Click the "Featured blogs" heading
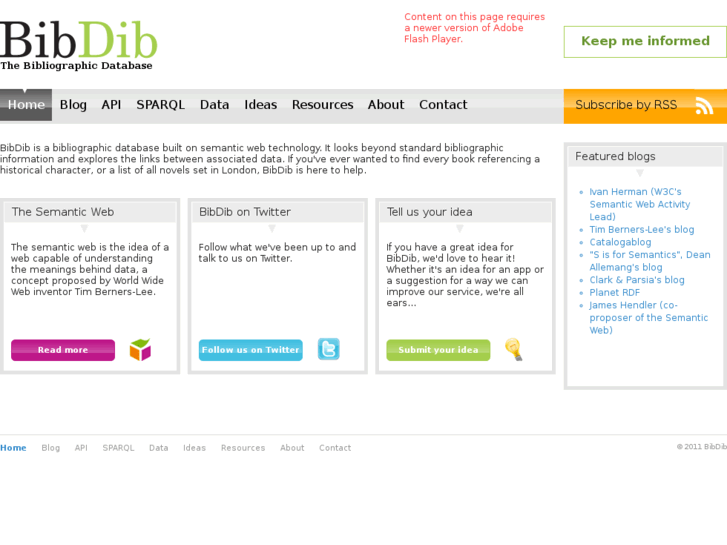The image size is (727, 545). click(615, 156)
